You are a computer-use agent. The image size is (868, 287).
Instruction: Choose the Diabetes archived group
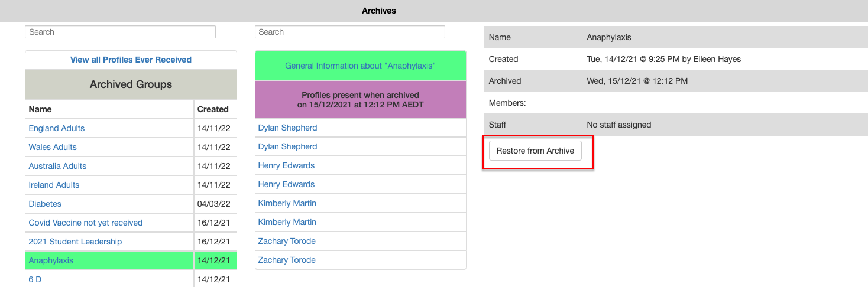point(45,204)
